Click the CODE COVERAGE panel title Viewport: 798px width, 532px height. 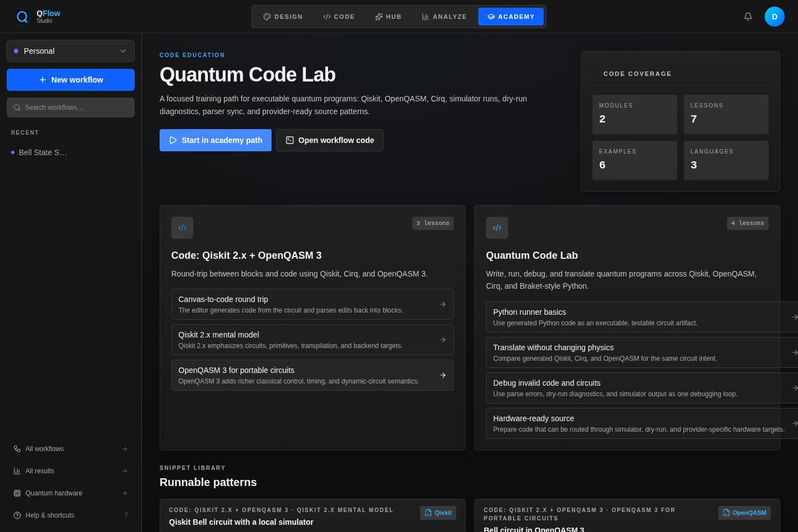tap(637, 74)
